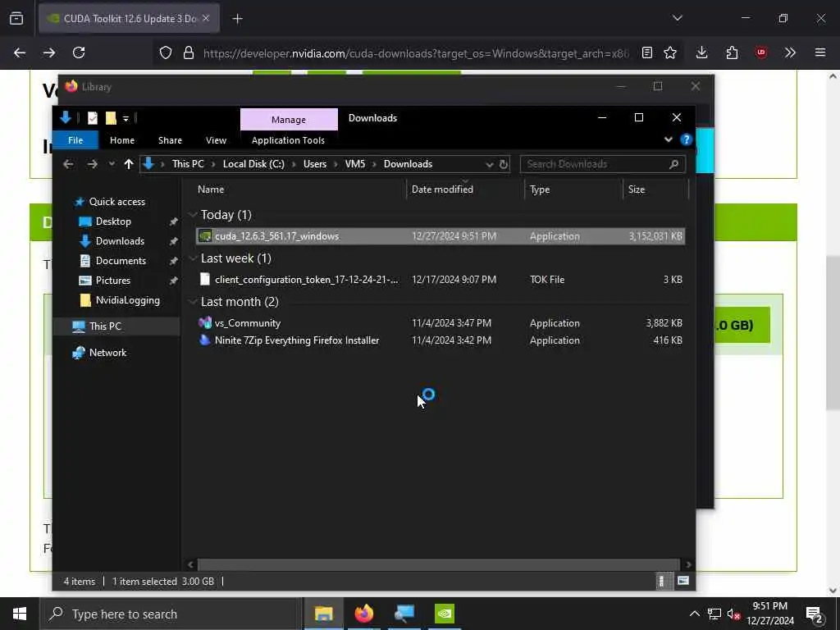840x630 pixels.
Task: Select Network in navigation pane
Action: tap(107, 353)
